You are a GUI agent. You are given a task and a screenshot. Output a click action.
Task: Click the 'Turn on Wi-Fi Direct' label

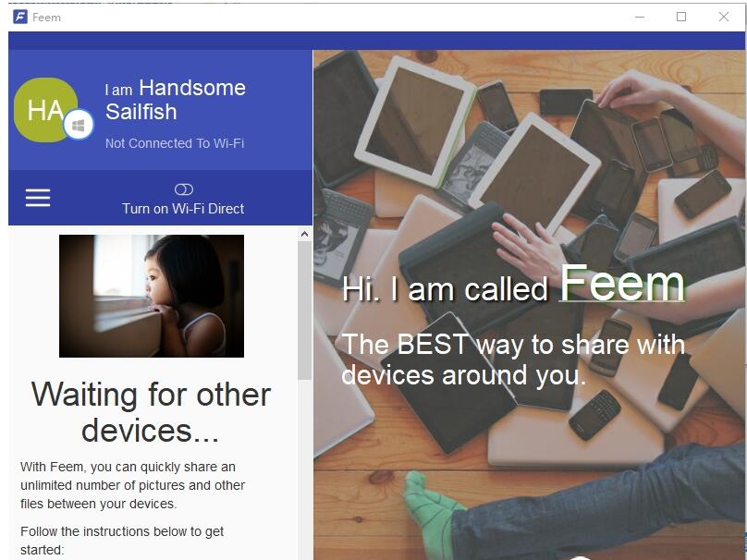[x=183, y=209]
